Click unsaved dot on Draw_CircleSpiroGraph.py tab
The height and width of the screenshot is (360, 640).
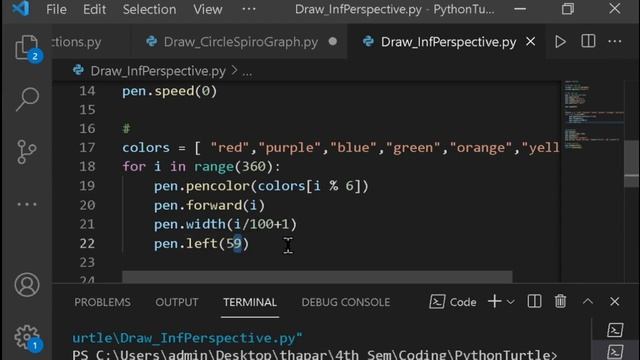[x=333, y=41]
